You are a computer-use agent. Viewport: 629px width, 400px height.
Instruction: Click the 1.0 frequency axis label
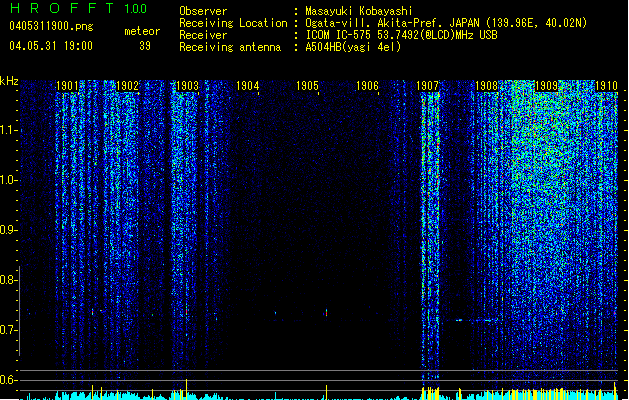(8, 180)
